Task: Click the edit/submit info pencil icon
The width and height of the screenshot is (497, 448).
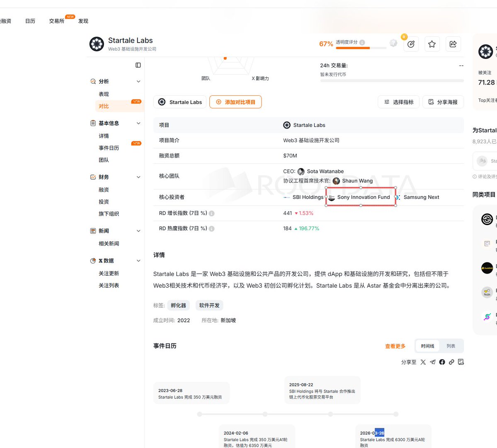Action: pyautogui.click(x=411, y=44)
